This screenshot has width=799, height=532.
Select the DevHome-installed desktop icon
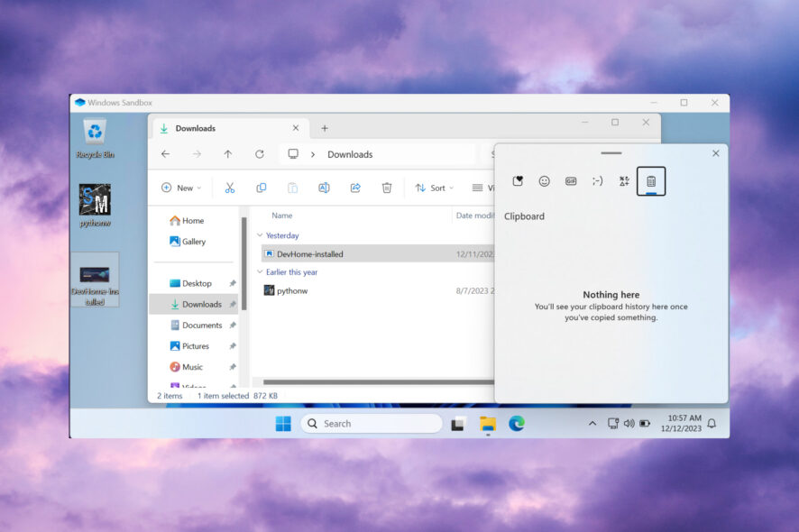(95, 280)
